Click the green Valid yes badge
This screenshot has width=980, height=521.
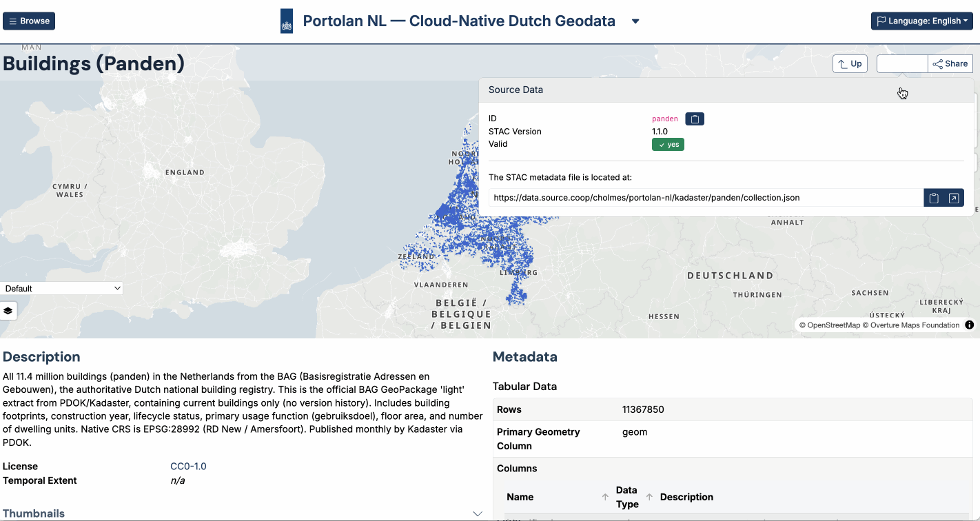click(x=668, y=145)
